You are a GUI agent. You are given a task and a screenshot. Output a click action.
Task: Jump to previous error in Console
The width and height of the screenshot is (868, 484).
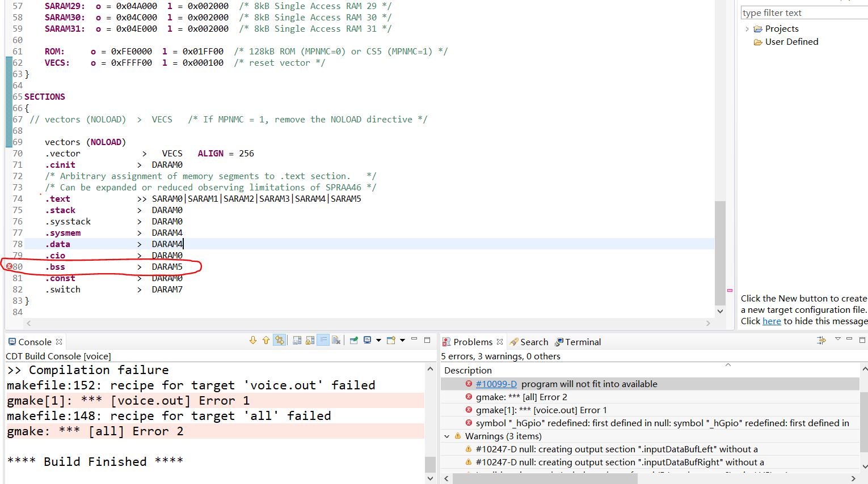tap(266, 340)
